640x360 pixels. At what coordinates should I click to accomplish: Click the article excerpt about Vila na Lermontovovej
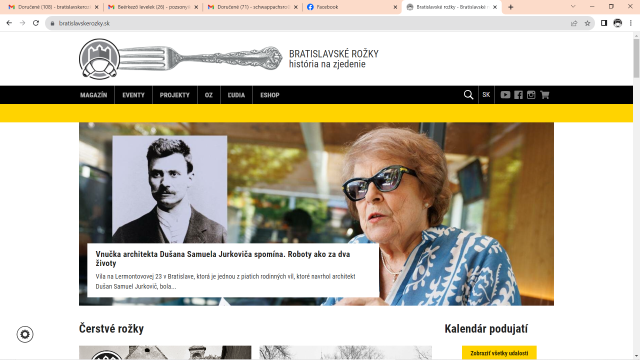click(x=225, y=282)
